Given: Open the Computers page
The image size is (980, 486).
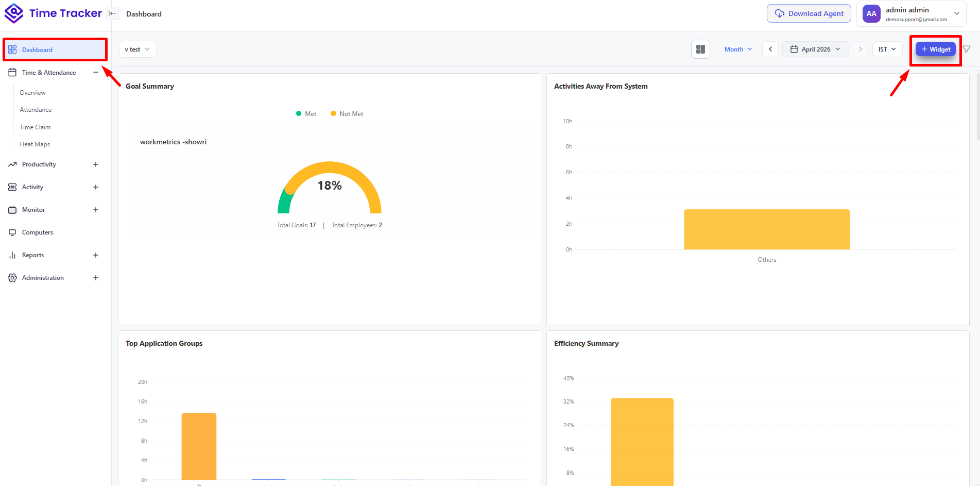Looking at the screenshot, I should click(38, 232).
